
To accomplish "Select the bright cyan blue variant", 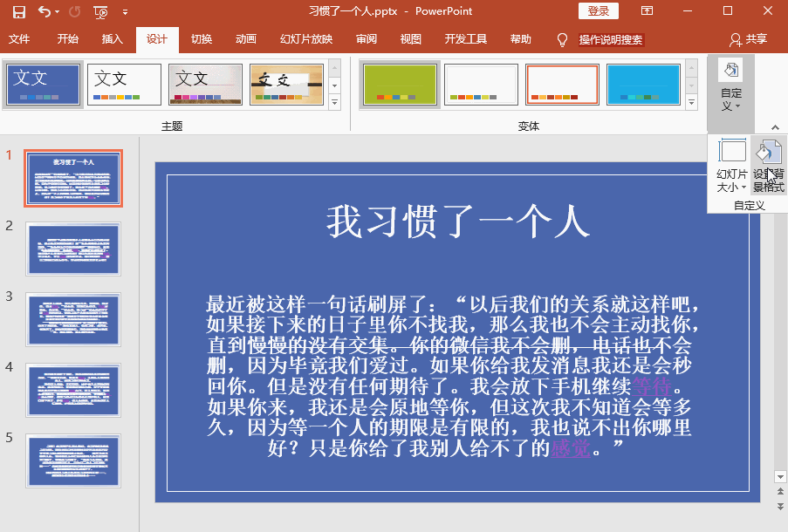I will [643, 84].
